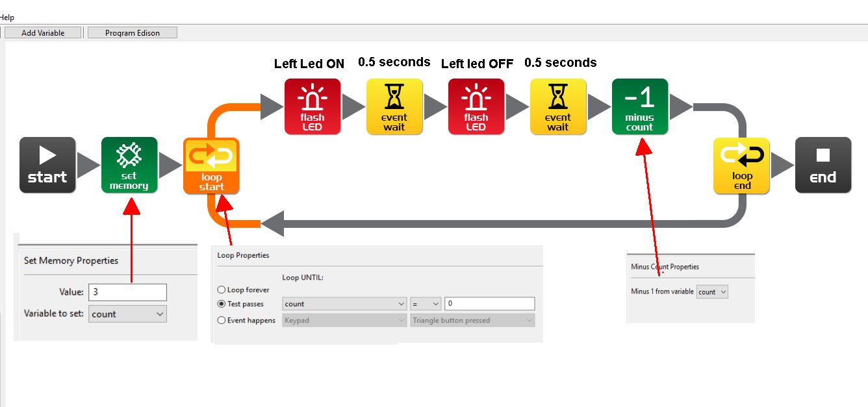This screenshot has height=407, width=868.
Task: Click the Minus Count Properties heading
Action: tap(665, 267)
